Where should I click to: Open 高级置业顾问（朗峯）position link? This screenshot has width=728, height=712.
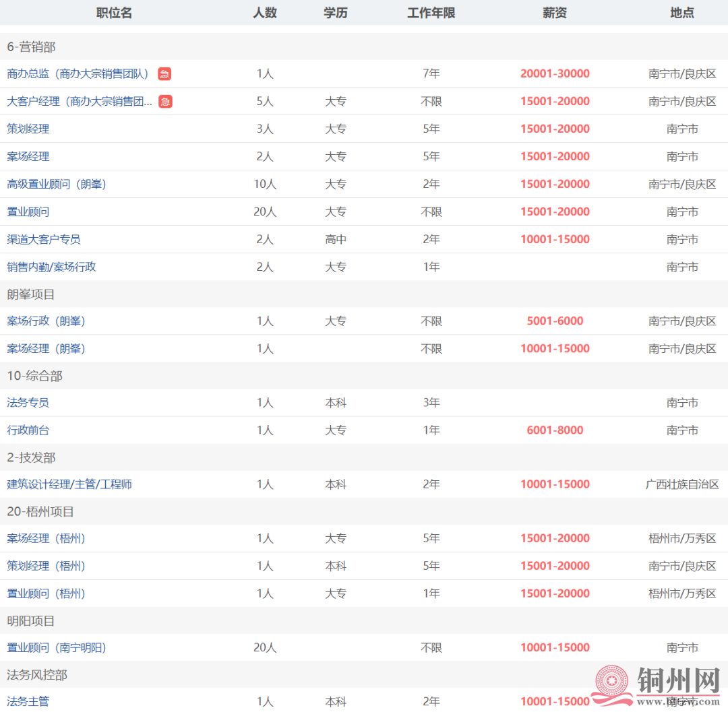point(57,184)
